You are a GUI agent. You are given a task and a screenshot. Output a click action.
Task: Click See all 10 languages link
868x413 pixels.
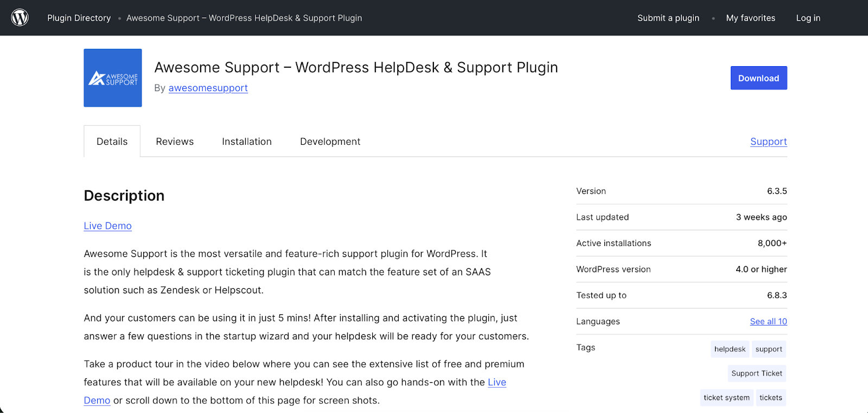768,321
